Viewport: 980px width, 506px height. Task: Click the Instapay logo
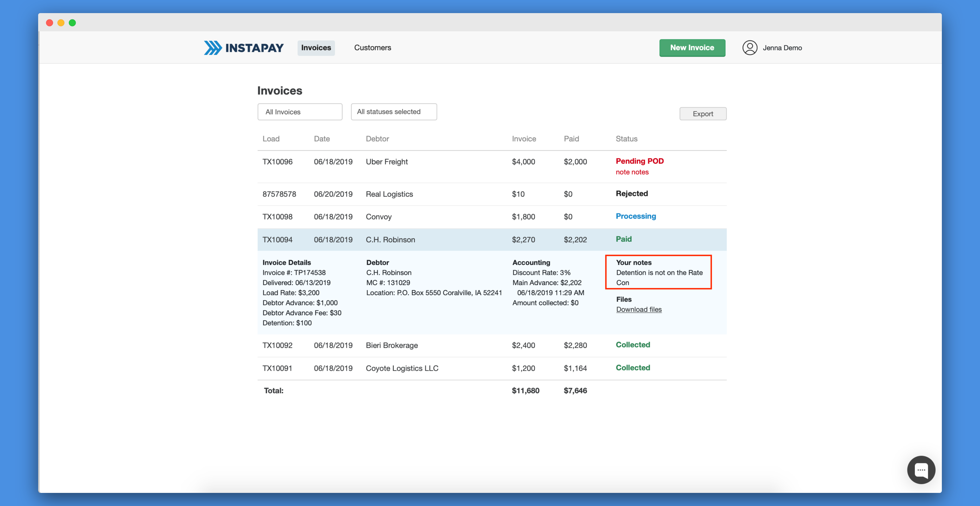[243, 48]
